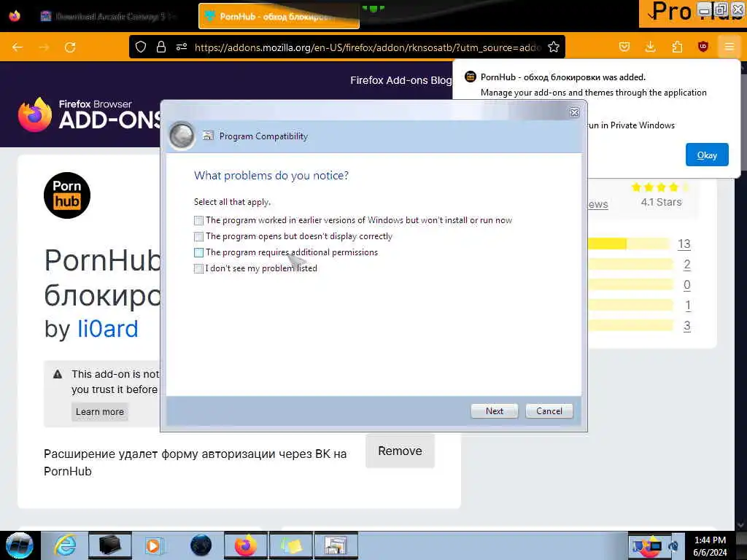Viewport: 747px width, 560px height.
Task: Click the addons.mozilla.org URL field
Action: click(x=368, y=47)
